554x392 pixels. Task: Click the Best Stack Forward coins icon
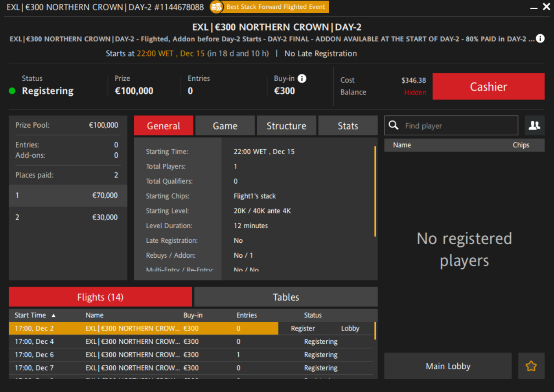216,7
